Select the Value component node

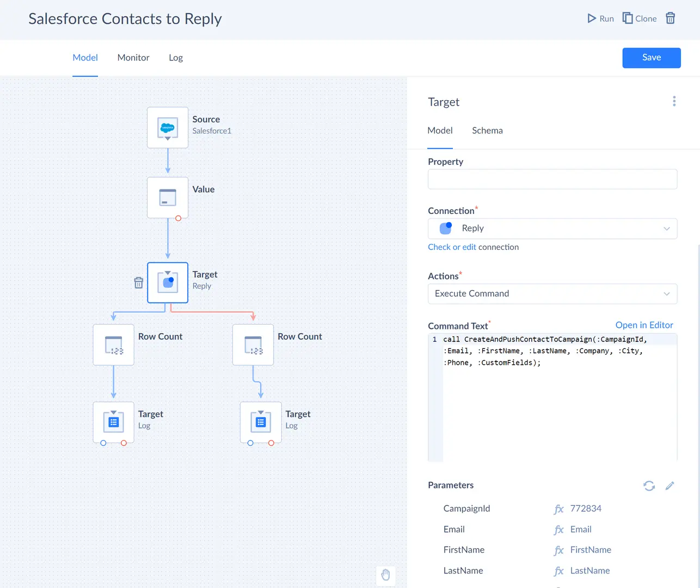[168, 198]
